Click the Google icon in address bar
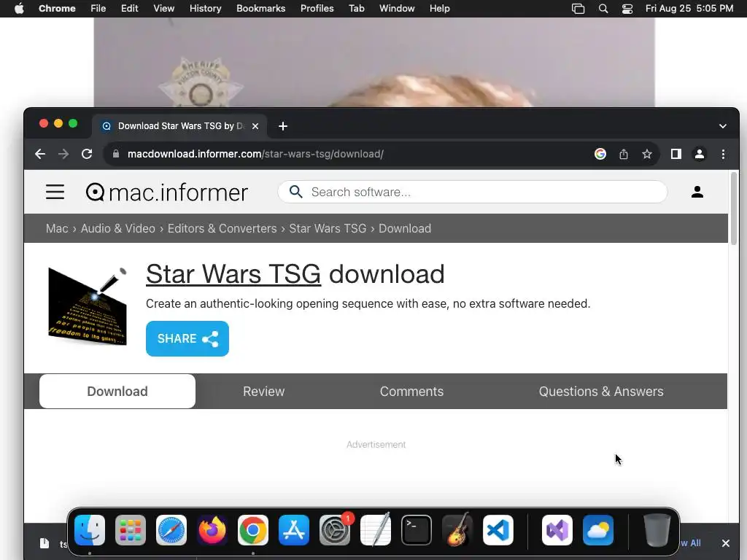The height and width of the screenshot is (560, 747). (x=600, y=154)
